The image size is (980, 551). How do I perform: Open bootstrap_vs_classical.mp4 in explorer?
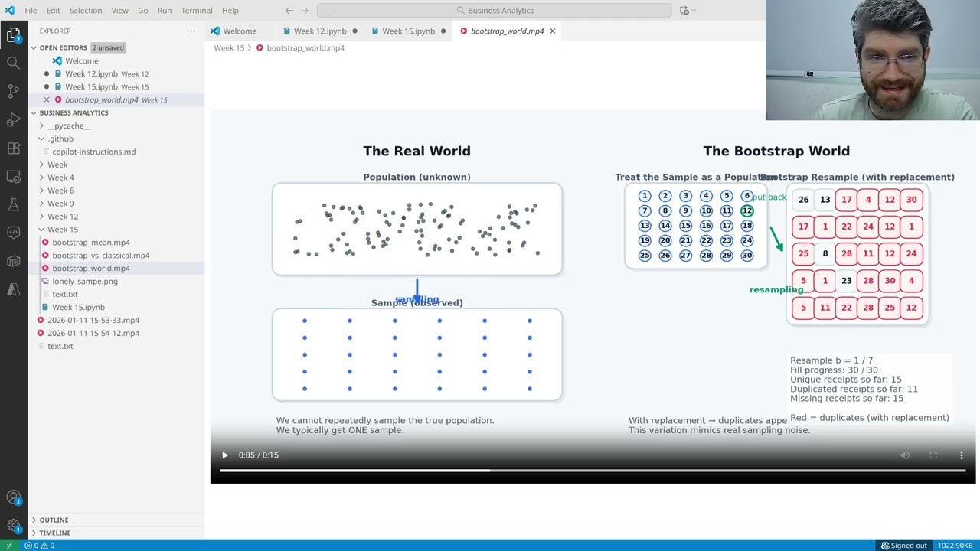coord(101,256)
